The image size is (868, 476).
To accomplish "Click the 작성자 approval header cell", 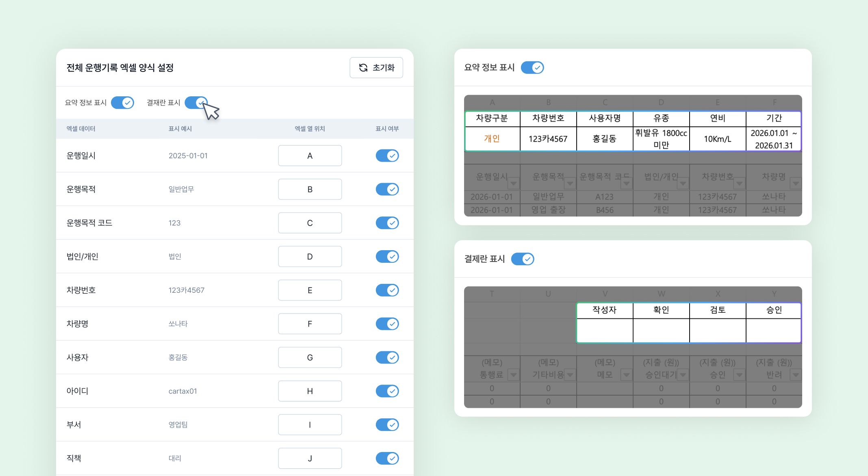I will click(x=604, y=310).
